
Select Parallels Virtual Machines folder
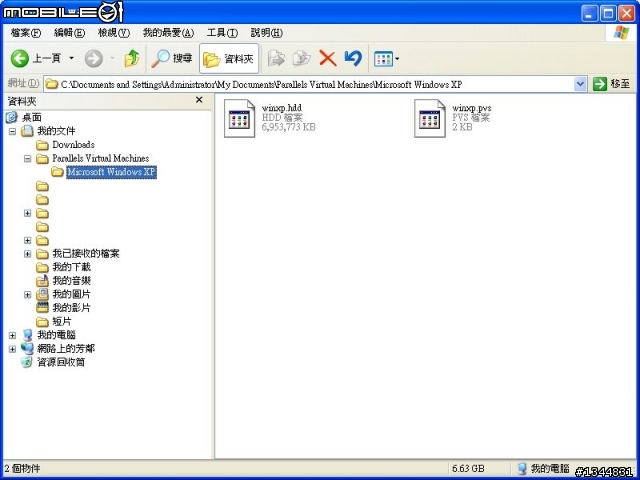pyautogui.click(x=100, y=158)
